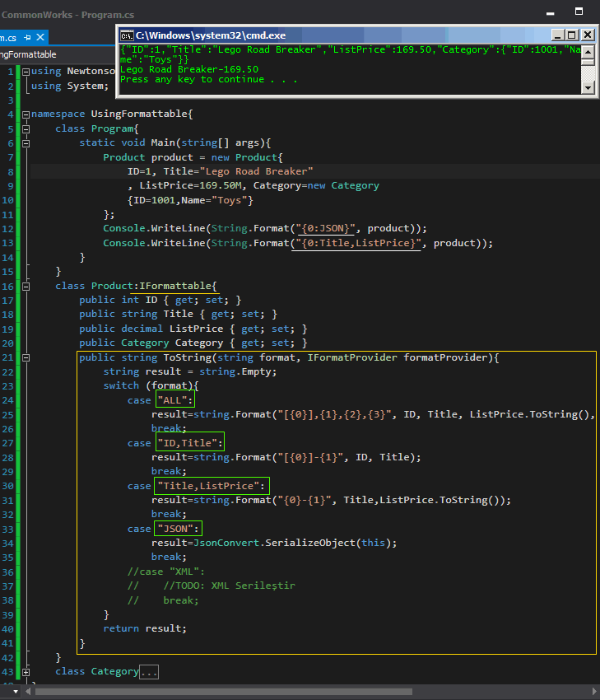Collapse the using directives block on line 1

(x=26, y=72)
